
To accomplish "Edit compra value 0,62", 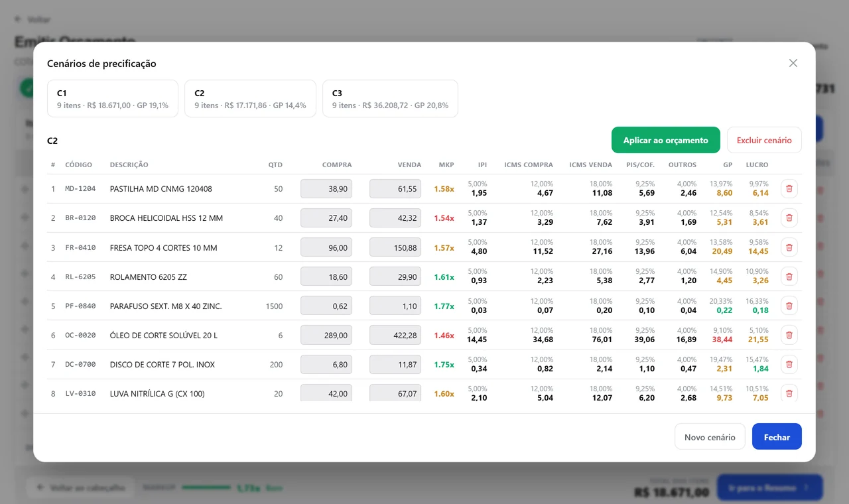I will pos(326,306).
